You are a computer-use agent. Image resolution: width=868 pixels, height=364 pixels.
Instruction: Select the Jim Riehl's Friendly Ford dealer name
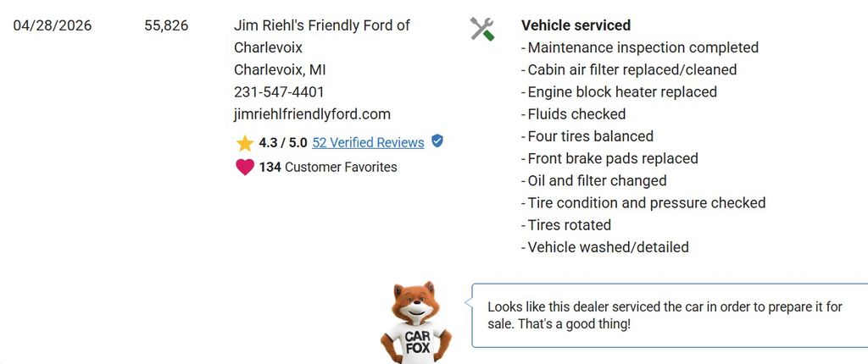pyautogui.click(x=321, y=36)
